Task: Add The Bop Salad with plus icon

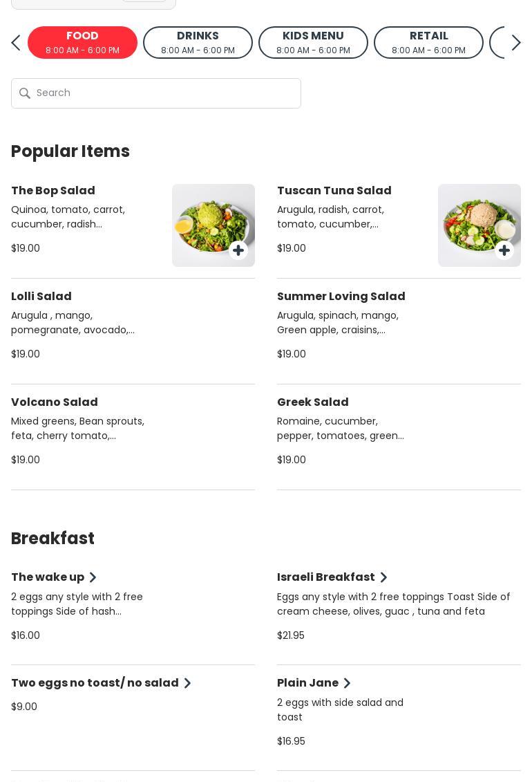Action: point(238,250)
